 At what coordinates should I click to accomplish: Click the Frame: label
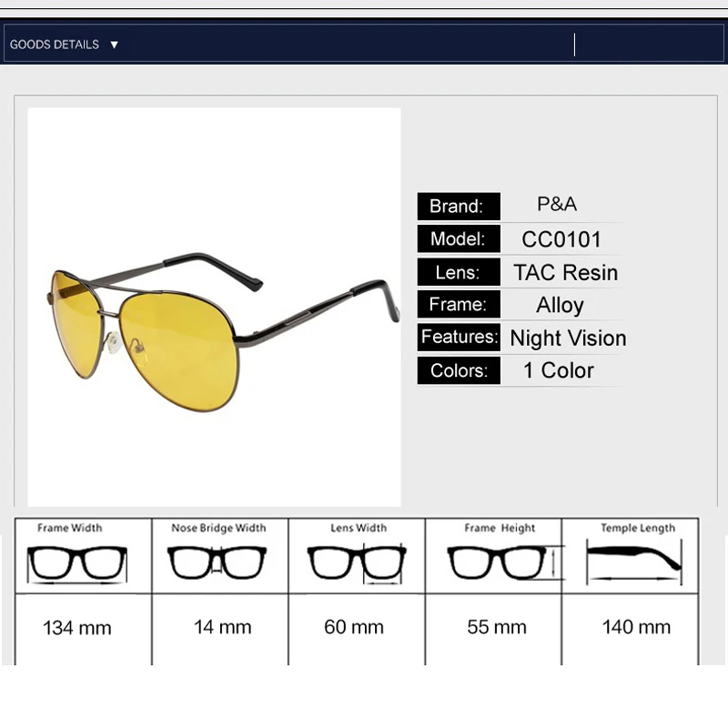point(459,304)
